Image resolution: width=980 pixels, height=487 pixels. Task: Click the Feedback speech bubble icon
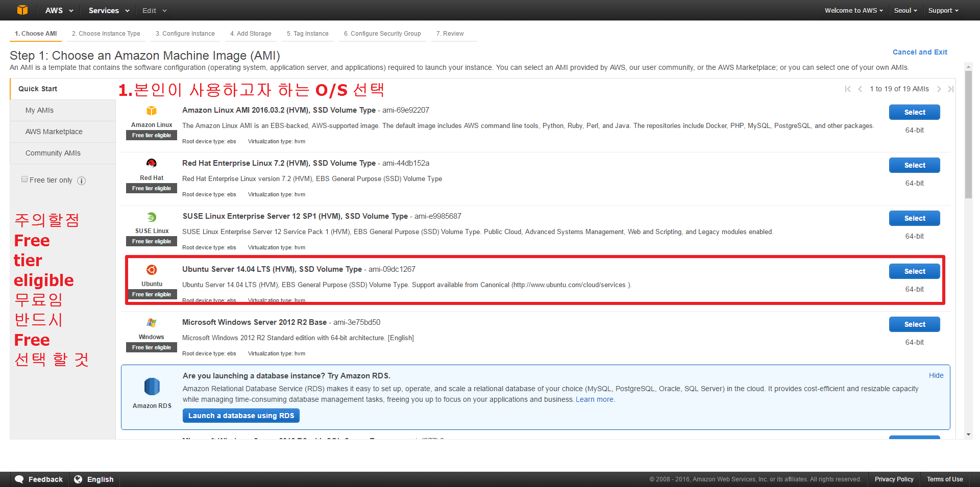pyautogui.click(x=19, y=479)
